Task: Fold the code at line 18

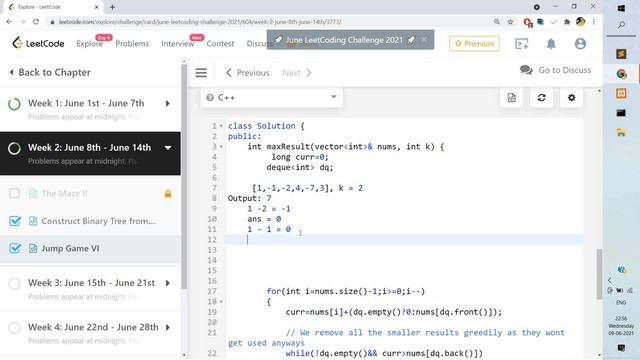Action: pyautogui.click(x=221, y=302)
